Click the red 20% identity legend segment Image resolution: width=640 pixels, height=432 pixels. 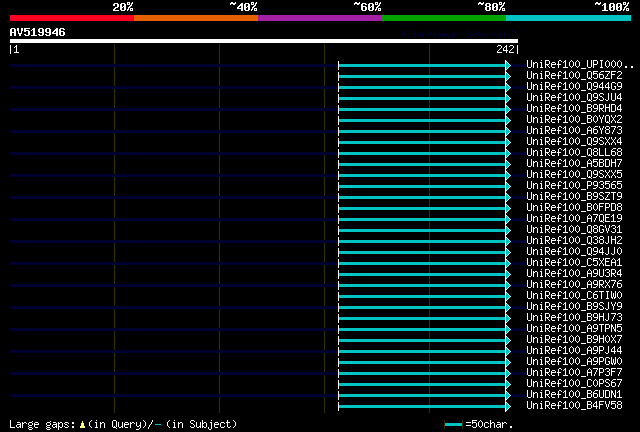click(x=72, y=18)
